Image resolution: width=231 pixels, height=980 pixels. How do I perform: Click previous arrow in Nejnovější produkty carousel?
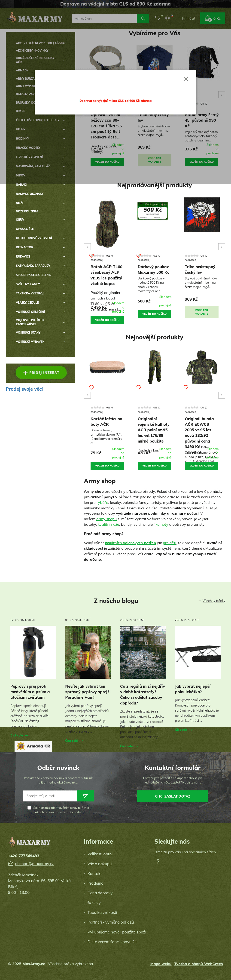[87, 395]
